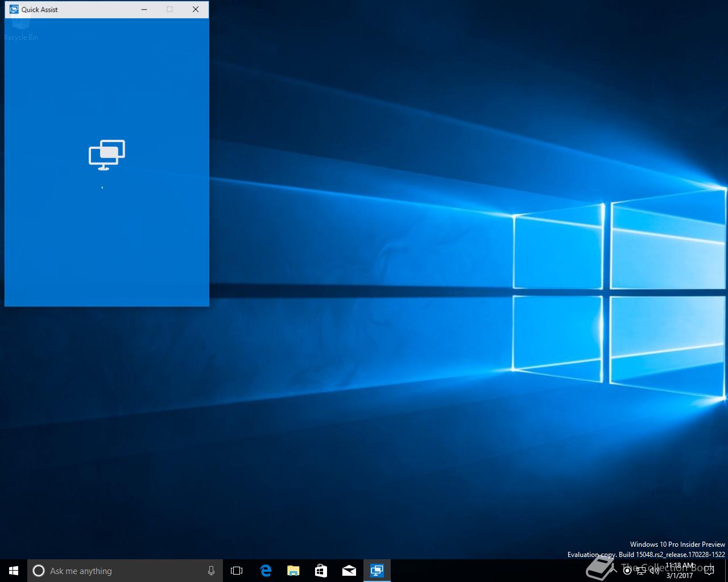Open the Store app from the taskbar

(321, 571)
